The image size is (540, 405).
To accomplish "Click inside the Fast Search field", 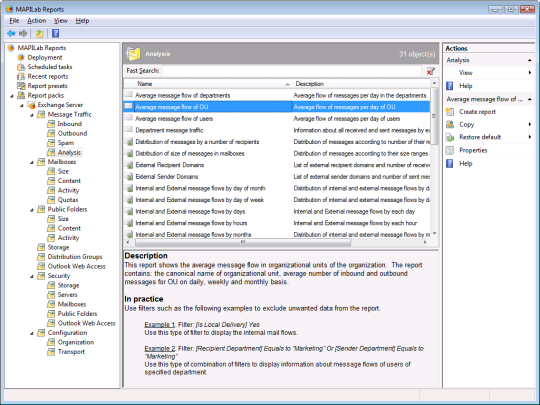I will 292,71.
